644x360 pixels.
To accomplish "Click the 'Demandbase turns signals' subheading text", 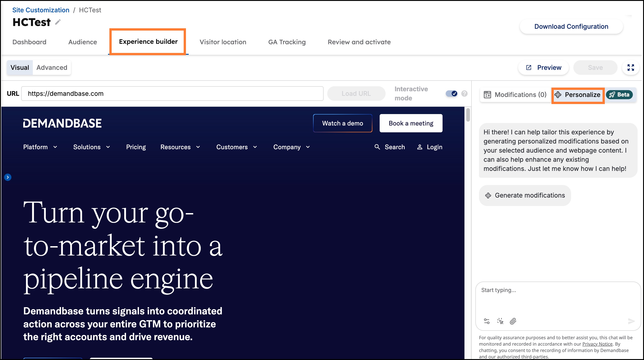I will [x=123, y=324].
